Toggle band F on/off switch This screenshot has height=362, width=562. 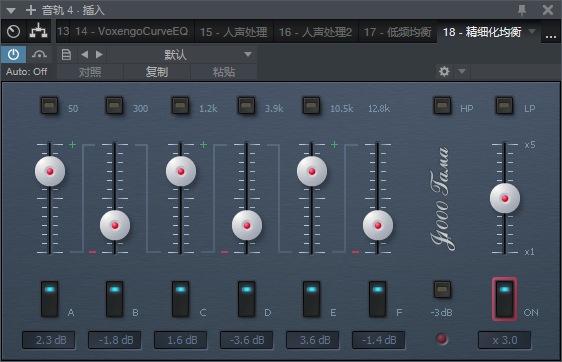[378, 299]
